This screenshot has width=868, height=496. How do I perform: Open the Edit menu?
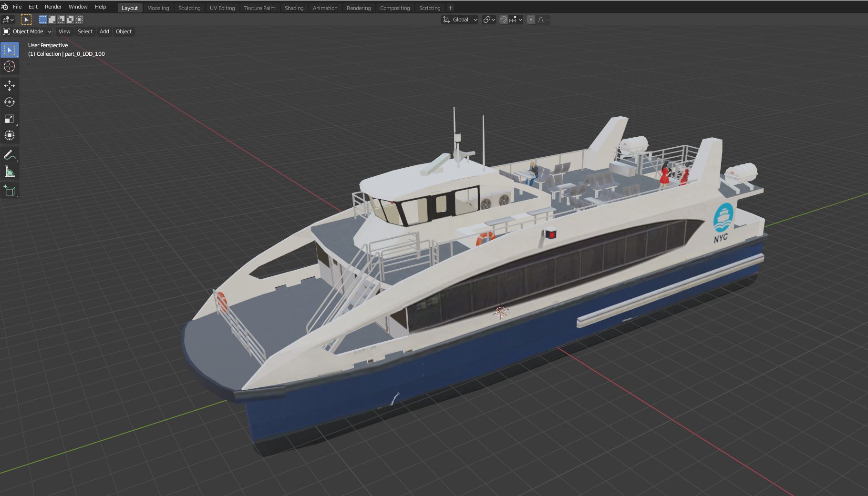click(x=33, y=7)
